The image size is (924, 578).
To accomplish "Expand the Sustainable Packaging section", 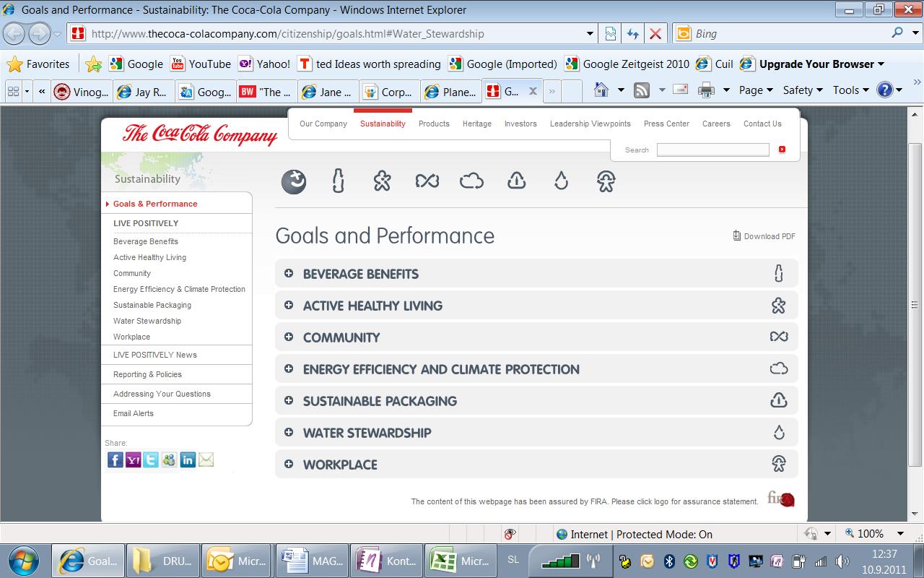I will pos(536,401).
